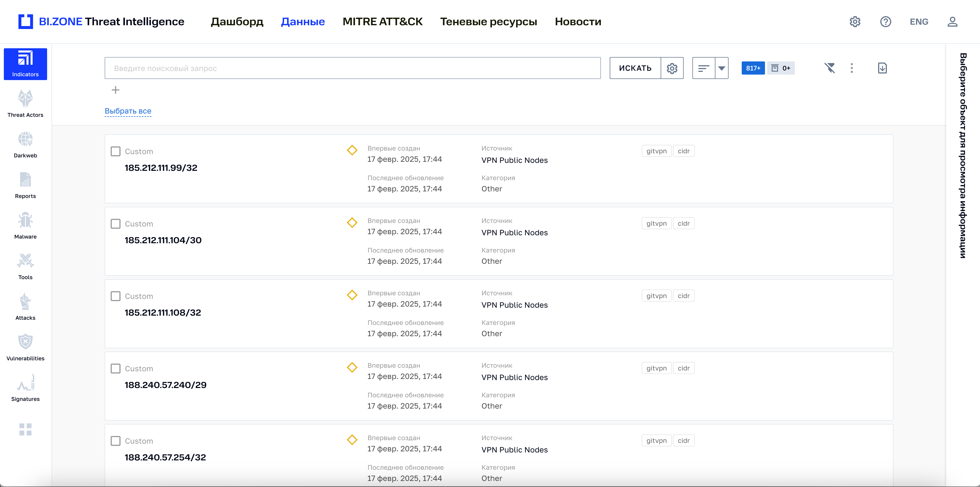Tick the checkbox for 188.240.57.240/29
Screen dimensions: 980x487
point(116,368)
